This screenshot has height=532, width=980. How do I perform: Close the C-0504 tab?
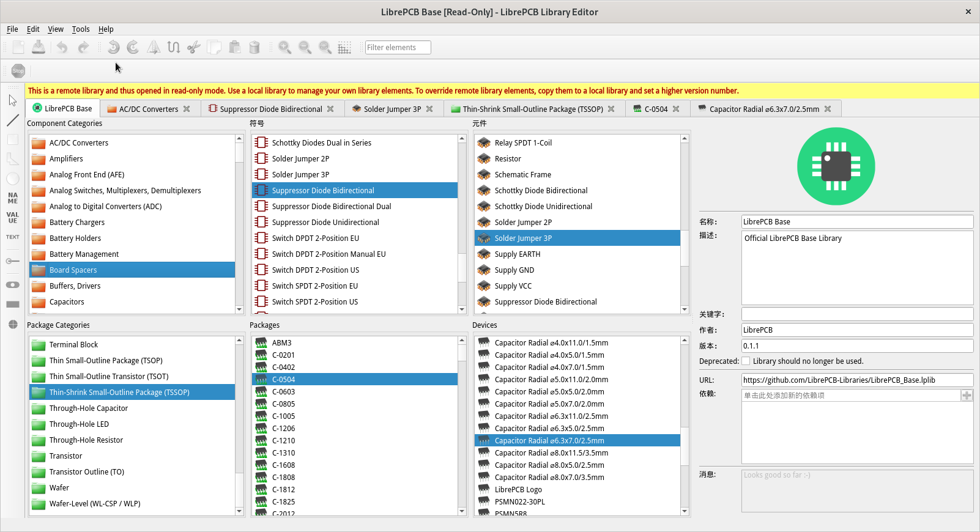click(676, 109)
